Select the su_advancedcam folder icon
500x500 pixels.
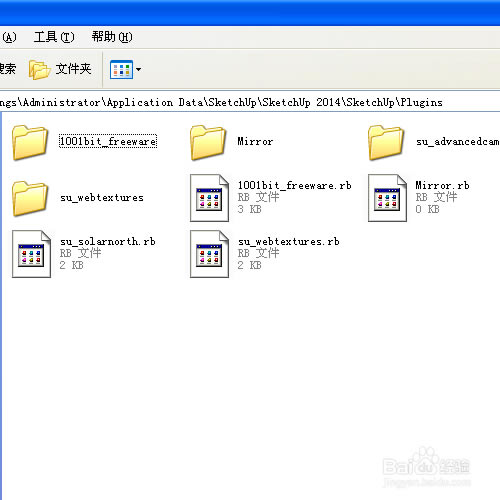[386, 142]
